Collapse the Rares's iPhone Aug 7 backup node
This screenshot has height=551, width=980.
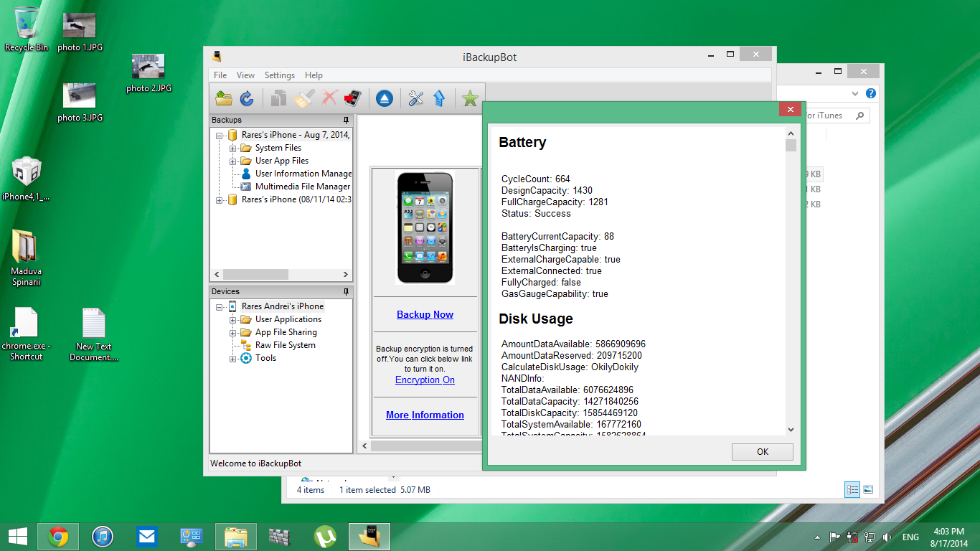pos(220,135)
